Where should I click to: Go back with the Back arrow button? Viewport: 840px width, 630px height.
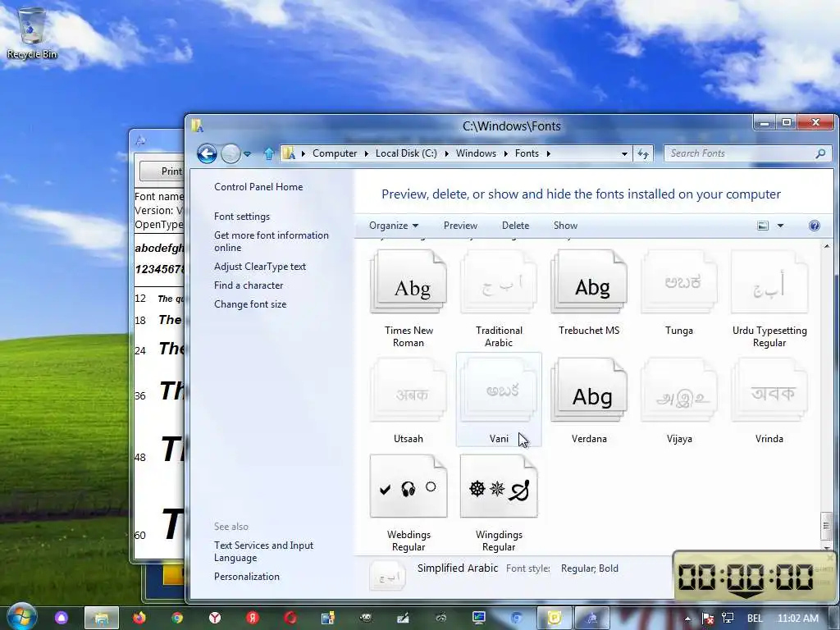coord(207,153)
